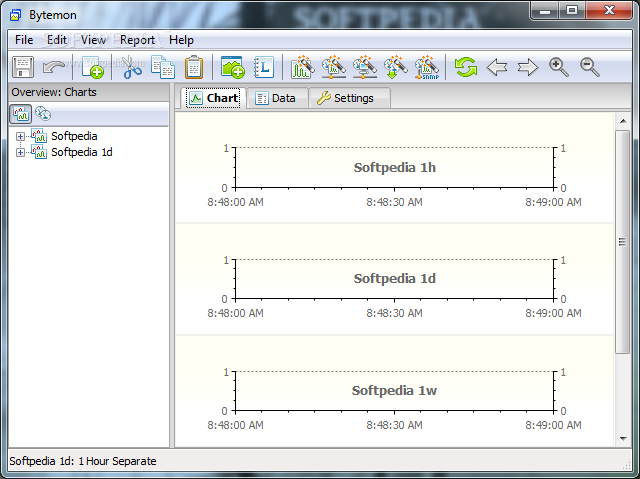Switch to the Data tab
This screenshot has width=640, height=479.
(x=276, y=98)
